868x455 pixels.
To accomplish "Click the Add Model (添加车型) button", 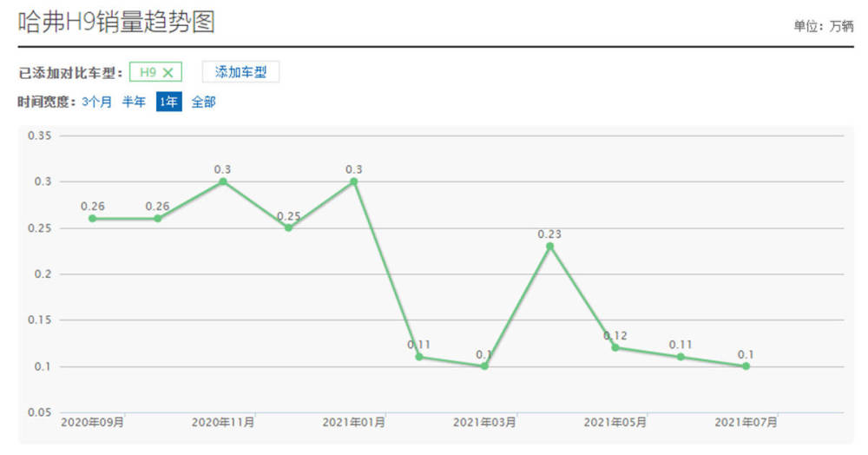I will click(x=240, y=72).
